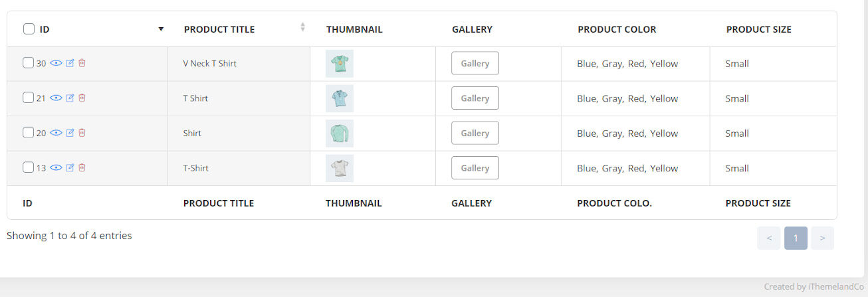Click the view eye icon for product 20
868x297 pixels.
(56, 133)
